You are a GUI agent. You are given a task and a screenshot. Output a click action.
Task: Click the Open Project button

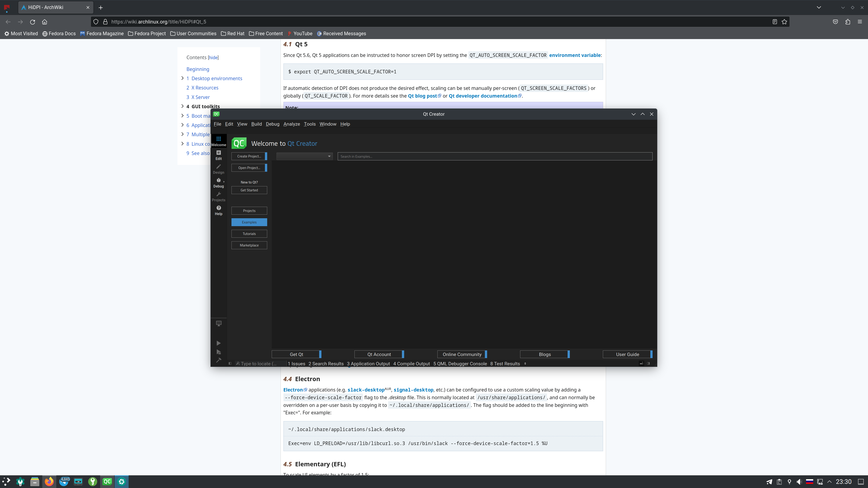coord(249,168)
